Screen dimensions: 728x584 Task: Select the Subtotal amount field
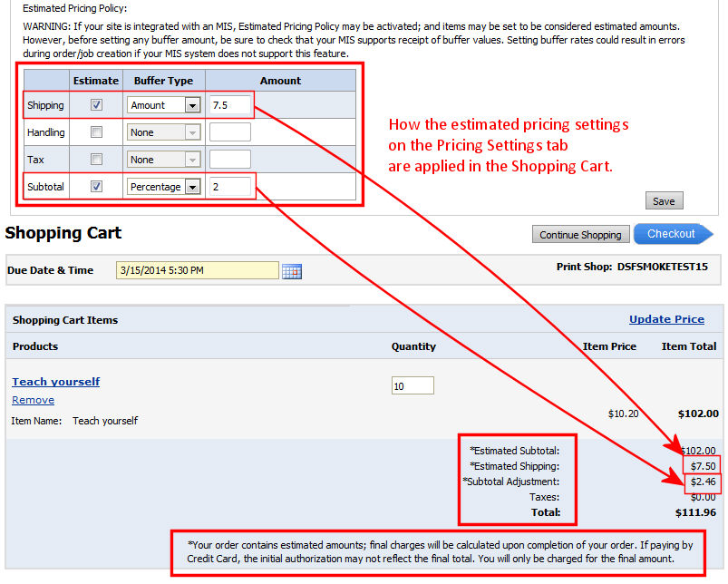[229, 187]
